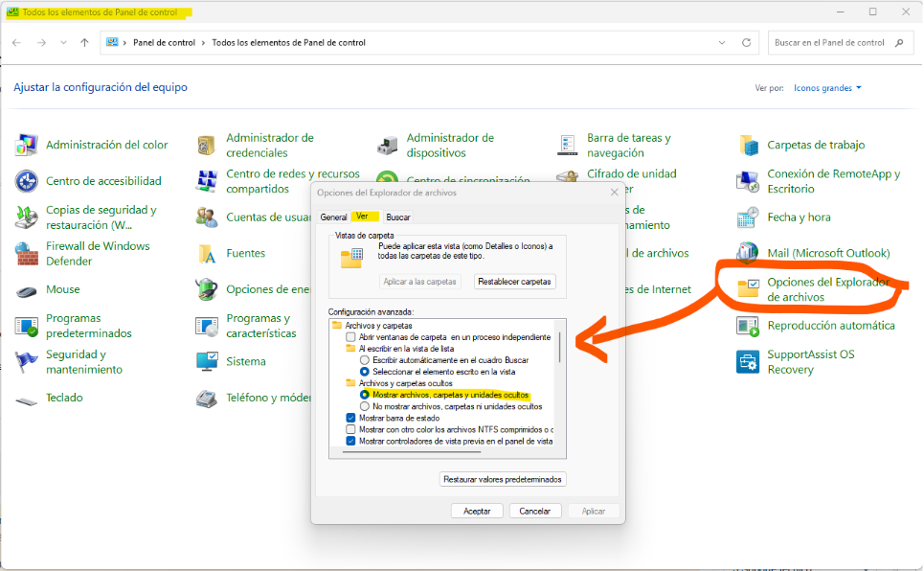
Task: Switch to the Ver tab
Action: (364, 217)
